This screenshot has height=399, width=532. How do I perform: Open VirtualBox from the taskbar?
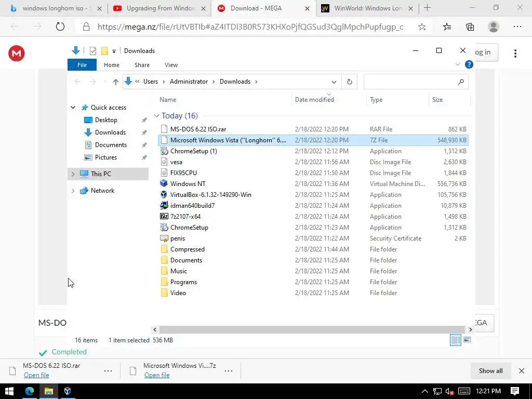click(68, 391)
